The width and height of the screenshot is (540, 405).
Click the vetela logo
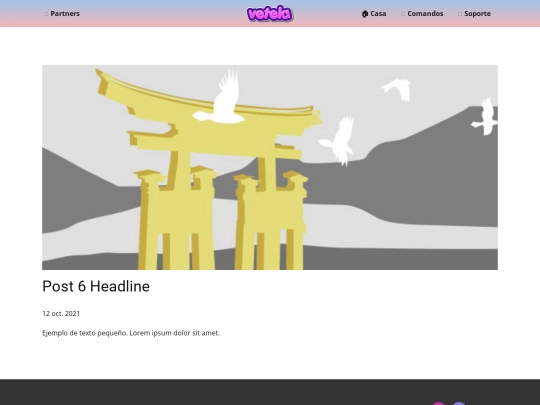pos(270,14)
